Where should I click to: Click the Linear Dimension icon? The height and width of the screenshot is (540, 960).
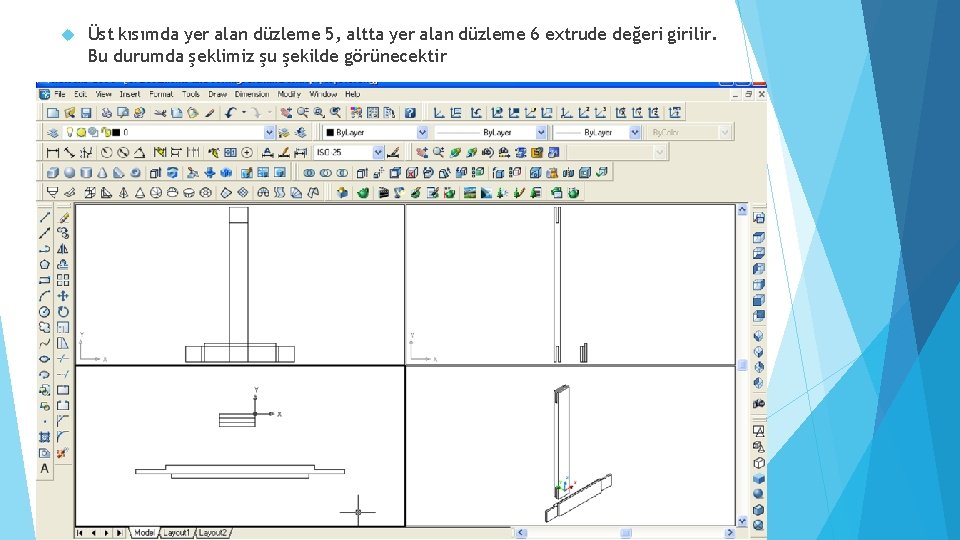click(53, 152)
